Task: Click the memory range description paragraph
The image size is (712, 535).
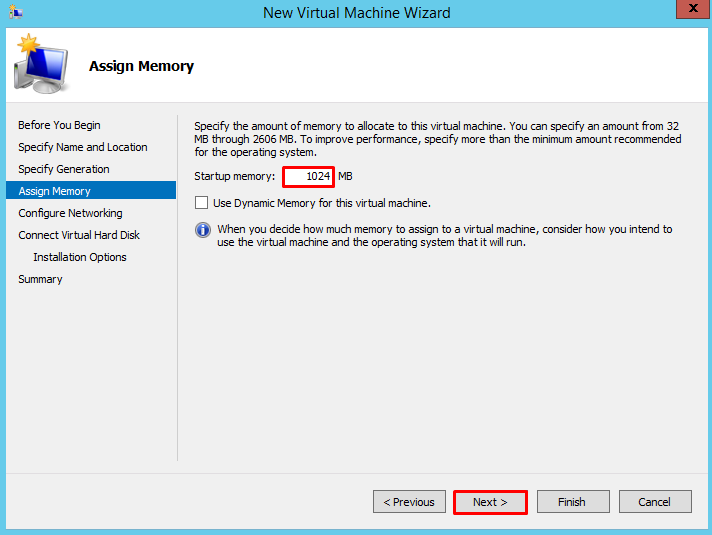Action: point(438,139)
